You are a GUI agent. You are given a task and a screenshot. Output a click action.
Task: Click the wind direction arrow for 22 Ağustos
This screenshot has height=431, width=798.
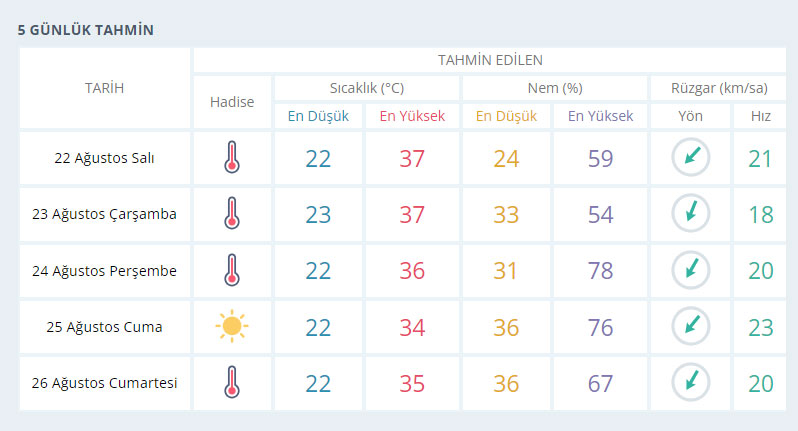[691, 157]
